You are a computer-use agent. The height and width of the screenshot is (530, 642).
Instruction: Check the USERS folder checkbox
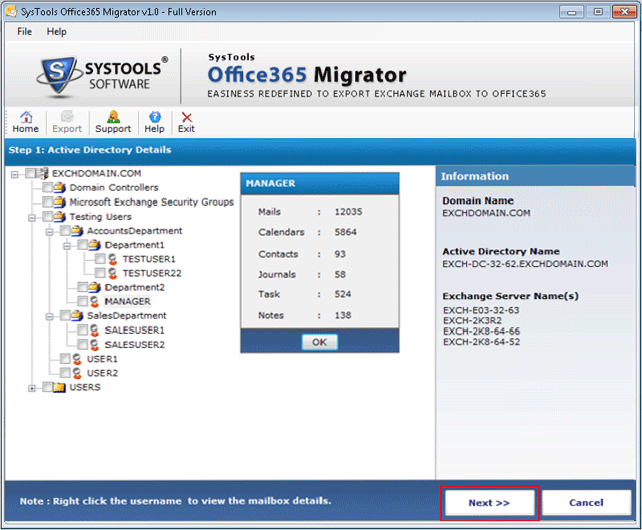pyautogui.click(x=47, y=387)
